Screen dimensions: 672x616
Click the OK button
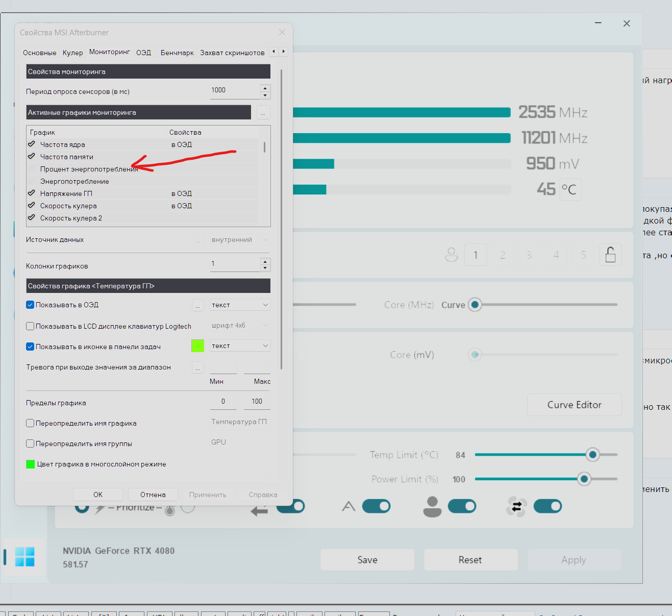pyautogui.click(x=98, y=495)
